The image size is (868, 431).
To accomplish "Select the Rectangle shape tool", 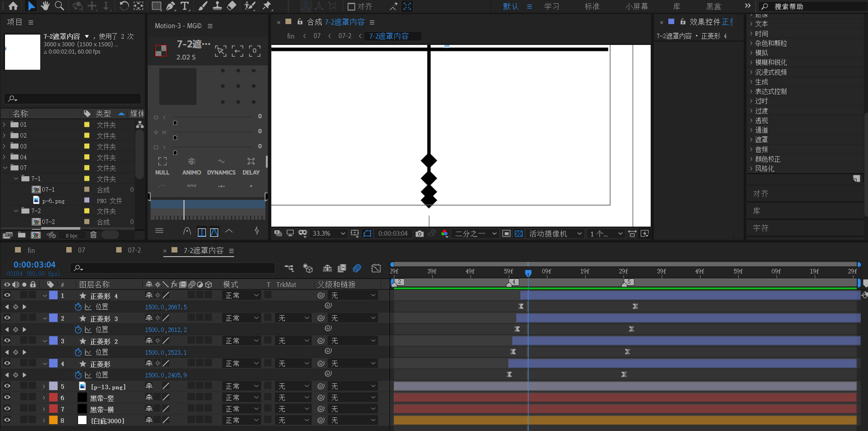I will [x=157, y=6].
